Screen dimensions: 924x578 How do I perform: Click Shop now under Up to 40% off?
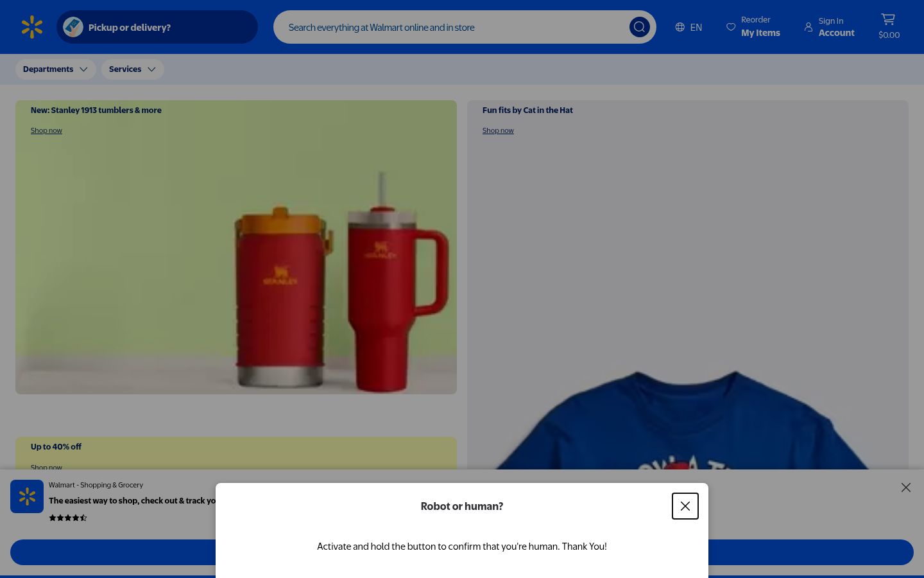[46, 468]
